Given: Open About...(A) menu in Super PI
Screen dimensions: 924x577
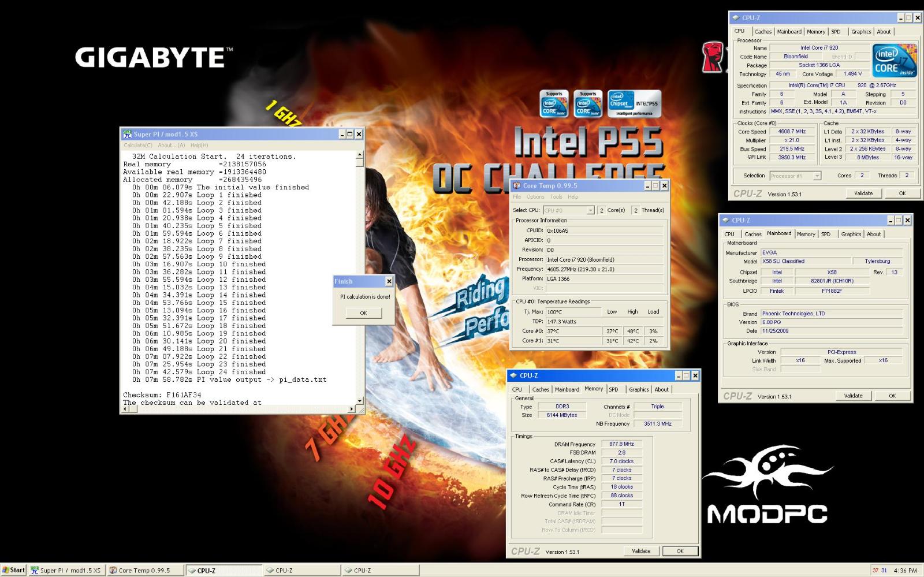Looking at the screenshot, I should click(172, 146).
